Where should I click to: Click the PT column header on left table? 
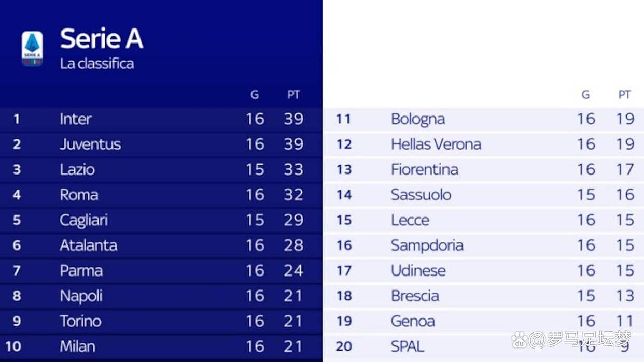[x=293, y=95]
